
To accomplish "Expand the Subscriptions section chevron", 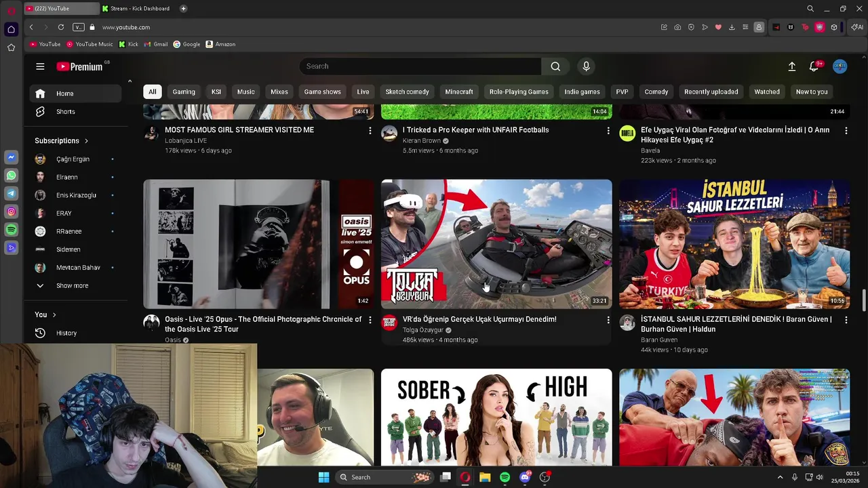I will point(86,141).
